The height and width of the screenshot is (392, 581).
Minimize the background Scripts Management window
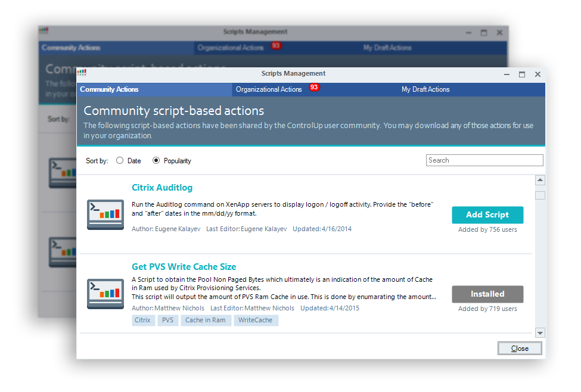[x=468, y=33]
